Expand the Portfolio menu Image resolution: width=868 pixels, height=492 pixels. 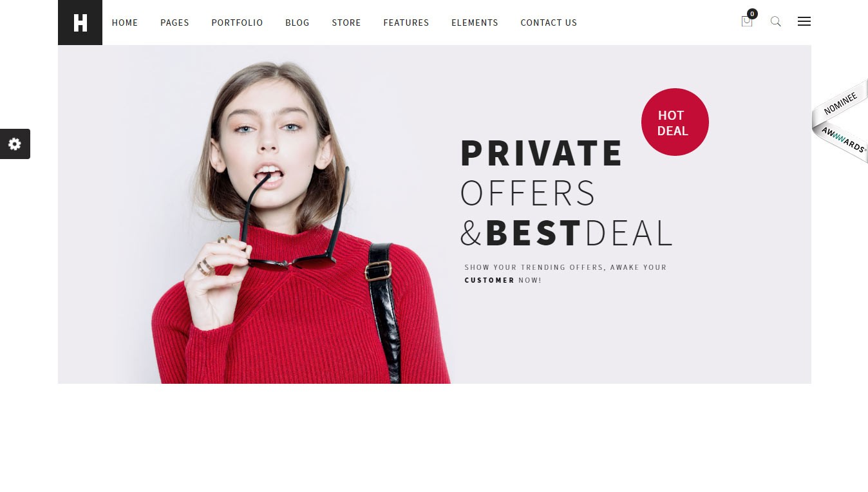[237, 23]
